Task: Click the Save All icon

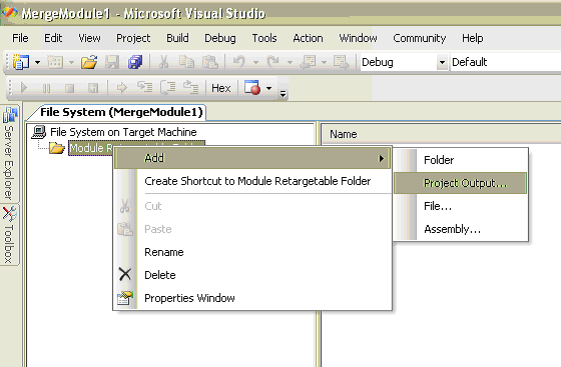Action: 135,62
